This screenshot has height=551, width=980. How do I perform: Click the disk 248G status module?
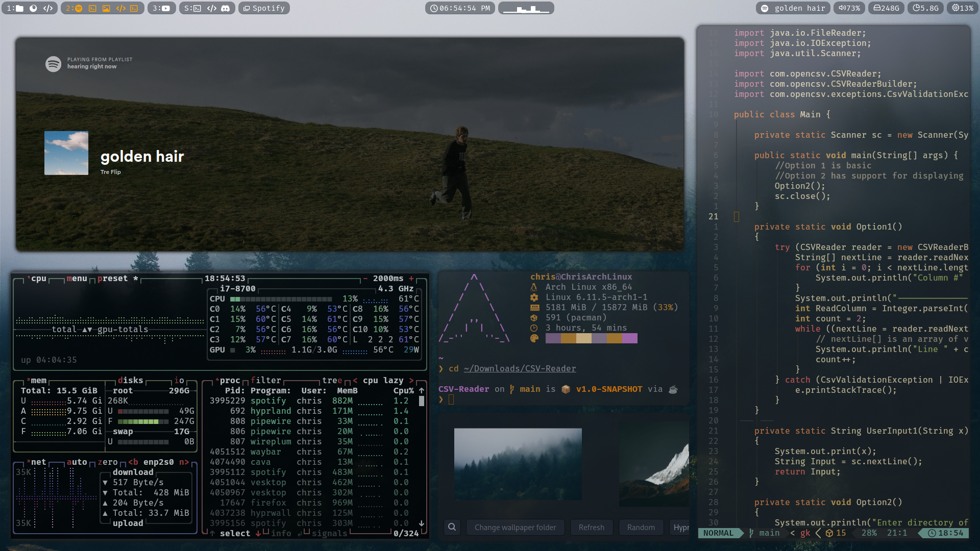click(x=886, y=8)
